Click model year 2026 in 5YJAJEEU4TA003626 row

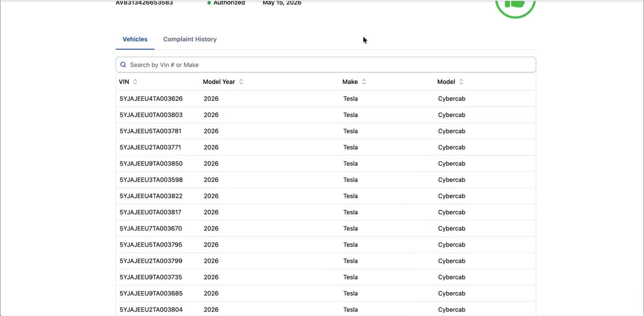tap(211, 99)
